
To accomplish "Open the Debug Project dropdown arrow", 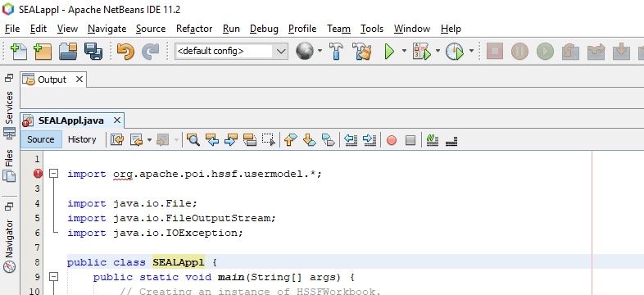I will coord(438,52).
